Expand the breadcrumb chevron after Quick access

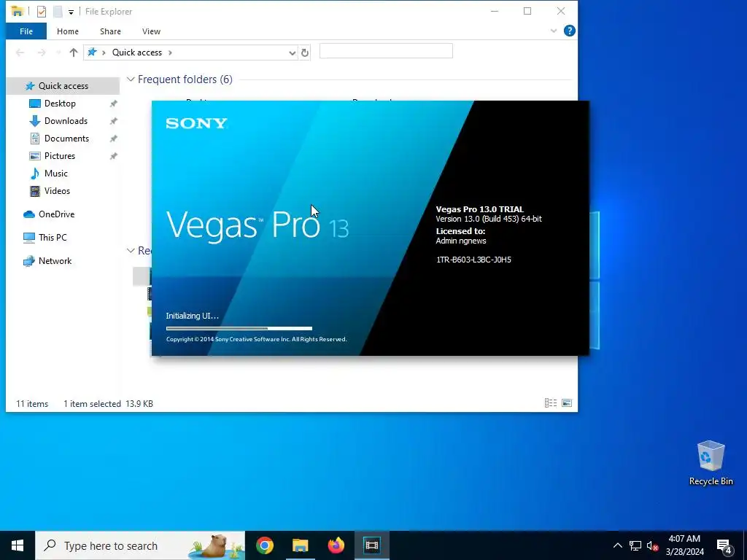170,52
